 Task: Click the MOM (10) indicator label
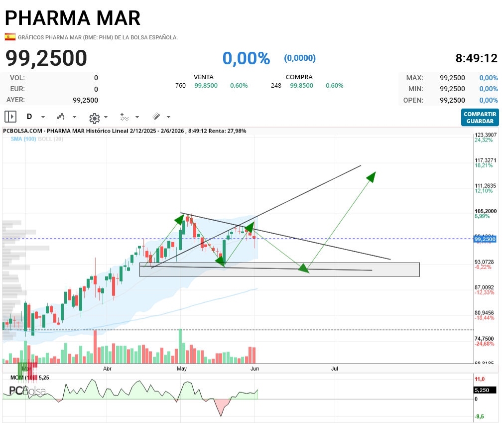click(23, 378)
